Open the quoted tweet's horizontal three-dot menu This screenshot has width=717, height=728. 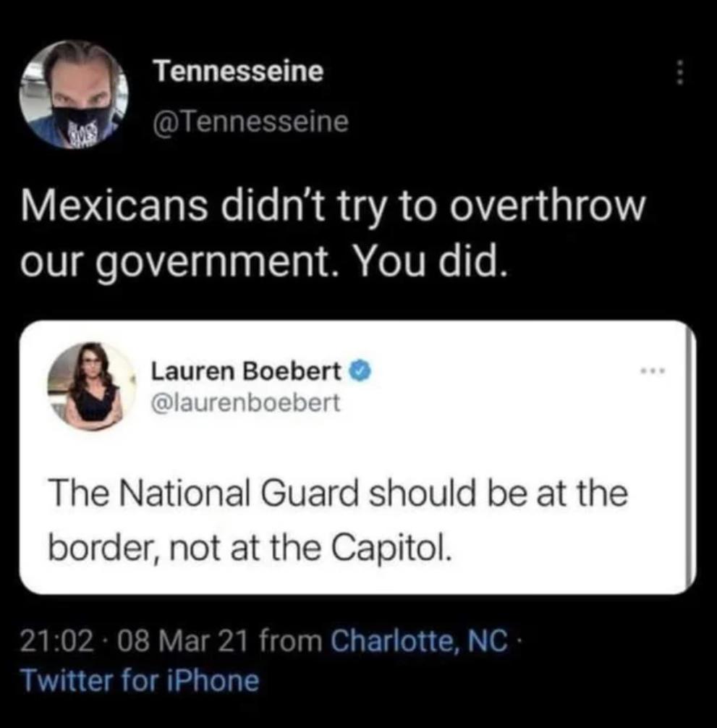pos(653,371)
